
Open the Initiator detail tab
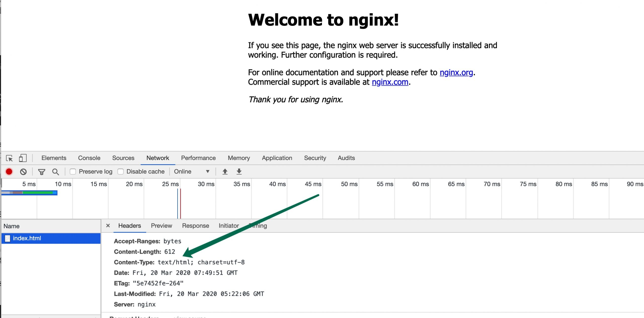[x=229, y=226]
